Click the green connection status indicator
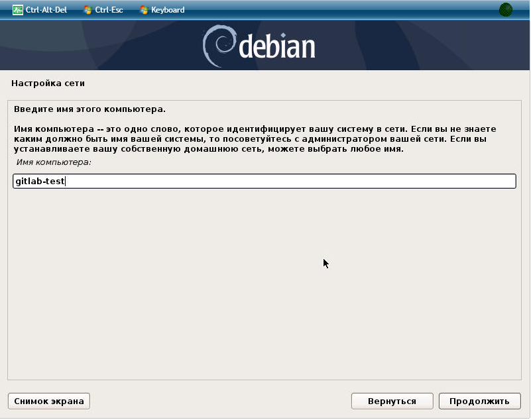 506,9
